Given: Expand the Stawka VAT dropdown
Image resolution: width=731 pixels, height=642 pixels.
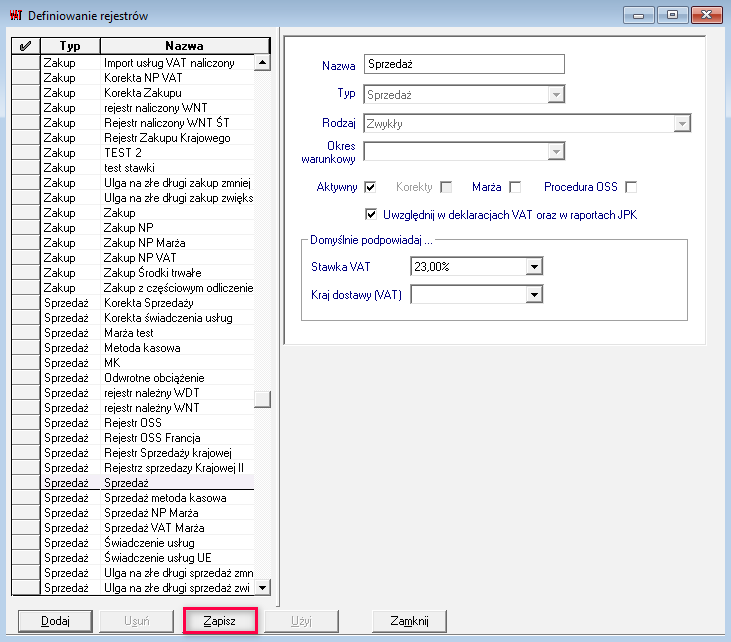Looking at the screenshot, I should coord(534,267).
